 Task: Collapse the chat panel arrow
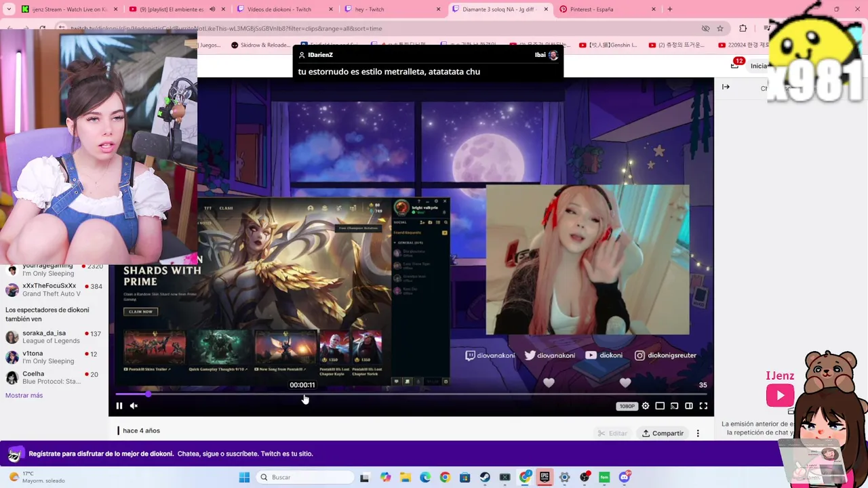pyautogui.click(x=726, y=87)
